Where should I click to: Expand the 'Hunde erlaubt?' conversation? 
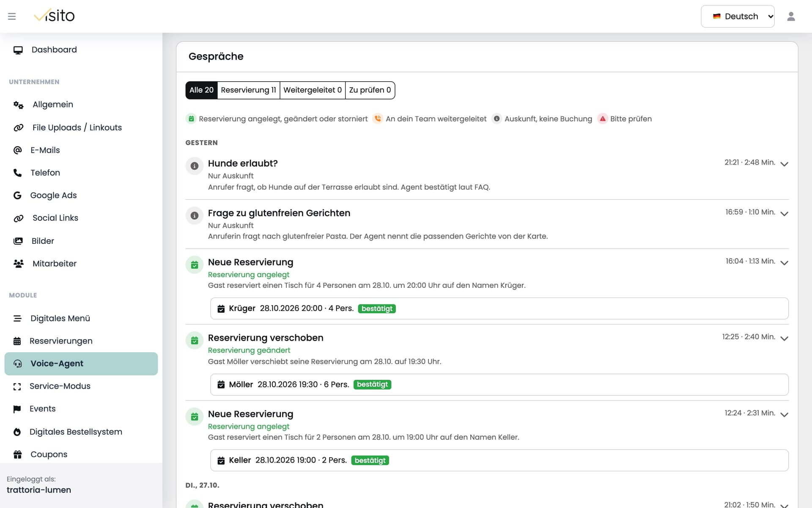tap(784, 164)
